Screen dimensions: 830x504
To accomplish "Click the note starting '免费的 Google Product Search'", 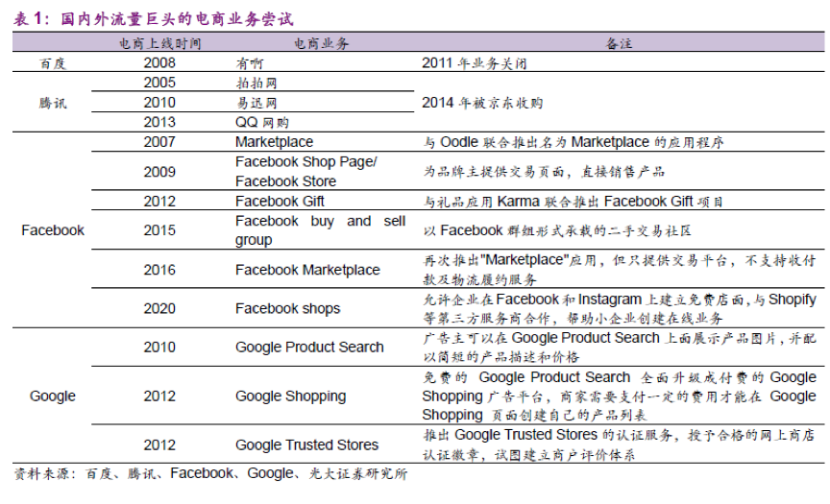I will pyautogui.click(x=619, y=396).
